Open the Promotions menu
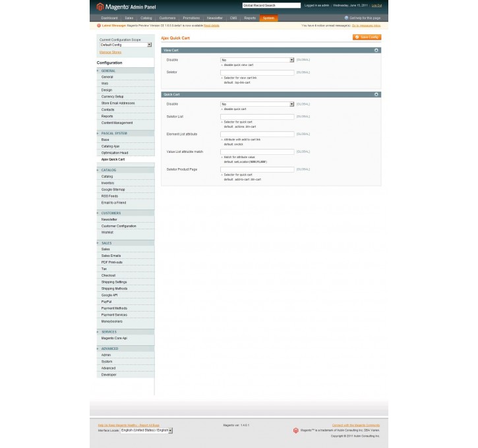 pyautogui.click(x=191, y=18)
